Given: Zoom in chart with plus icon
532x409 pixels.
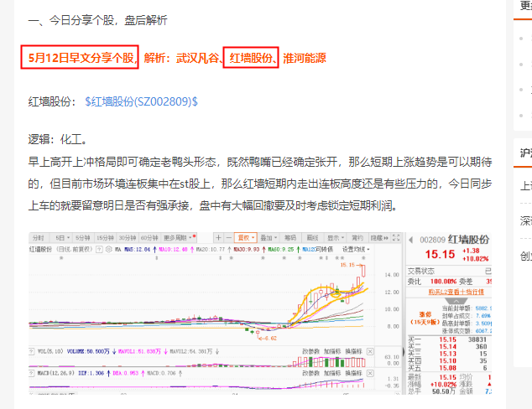Looking at the screenshot, I should (218, 238).
